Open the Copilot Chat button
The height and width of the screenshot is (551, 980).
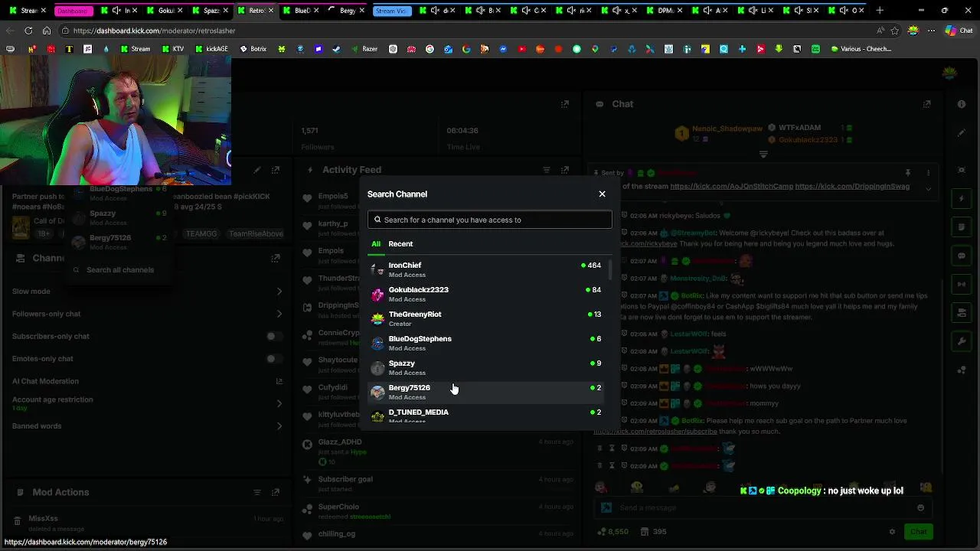pos(959,31)
